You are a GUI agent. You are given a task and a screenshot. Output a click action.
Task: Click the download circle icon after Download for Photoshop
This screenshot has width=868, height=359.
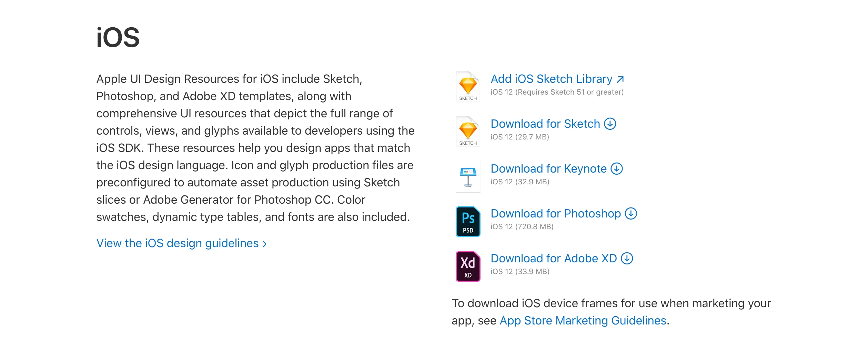tap(631, 213)
